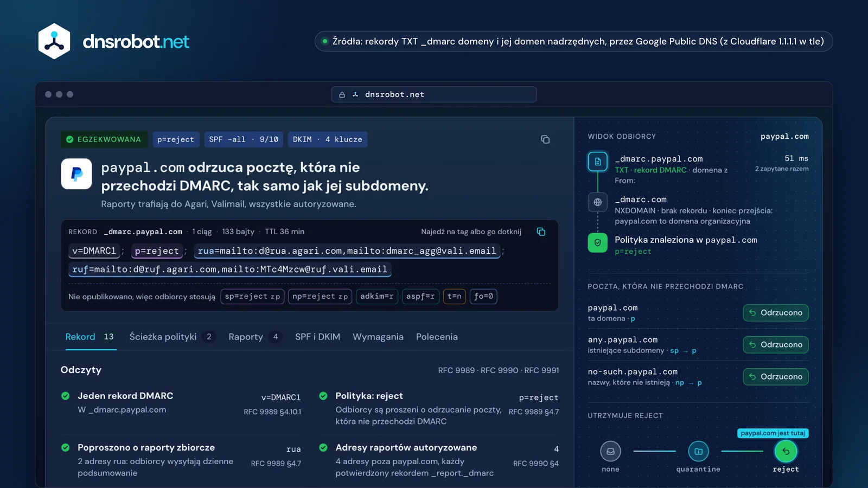Screen dimensions: 868x488
Task: Click the 'SPF ~all · 9/10' badge
Action: (244, 139)
